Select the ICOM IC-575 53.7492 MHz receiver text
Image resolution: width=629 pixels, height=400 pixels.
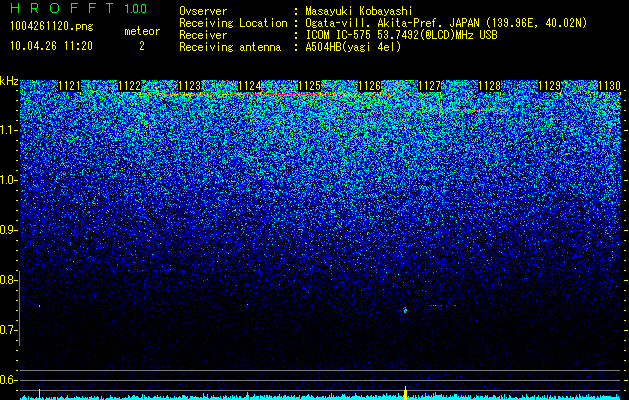pos(401,35)
